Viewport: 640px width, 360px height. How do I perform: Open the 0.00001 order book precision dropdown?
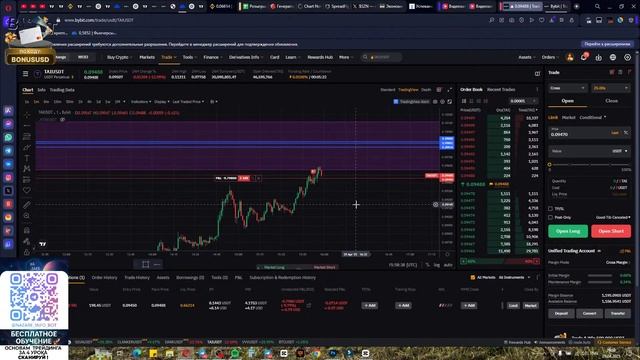pyautogui.click(x=523, y=101)
